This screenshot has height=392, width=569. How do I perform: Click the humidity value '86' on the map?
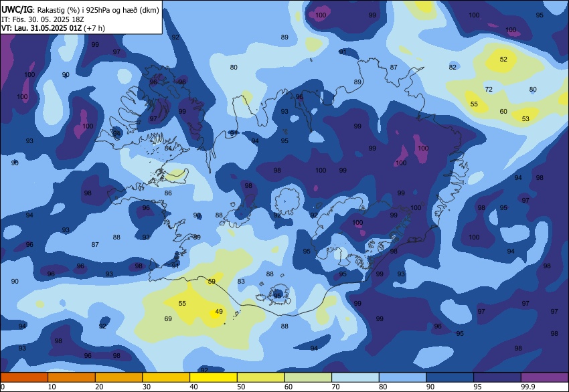coord(168,193)
